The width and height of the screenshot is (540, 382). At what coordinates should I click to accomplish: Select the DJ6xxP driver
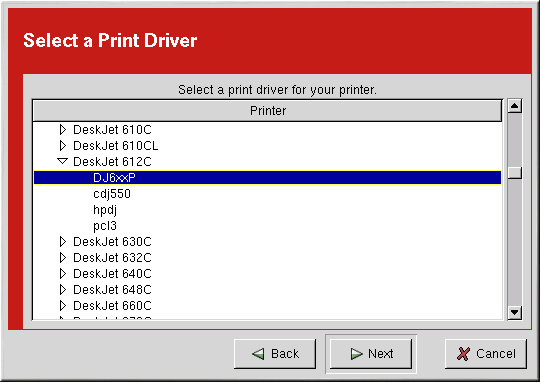[x=268, y=178]
